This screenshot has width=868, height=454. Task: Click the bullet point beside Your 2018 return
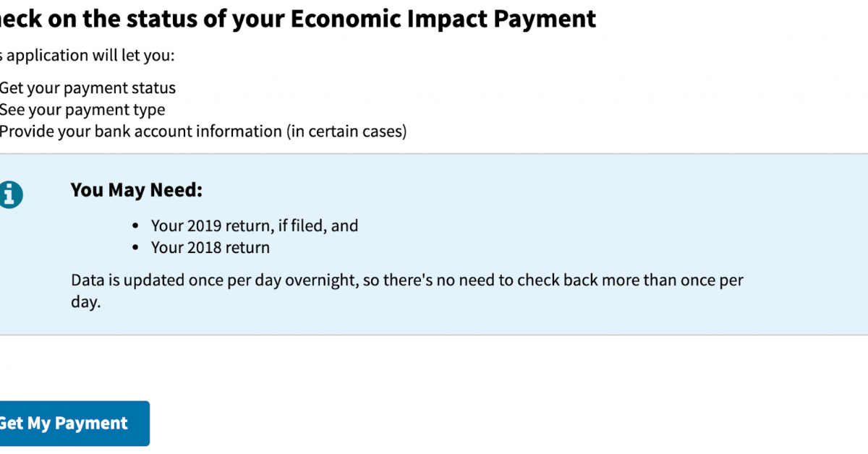pos(135,247)
